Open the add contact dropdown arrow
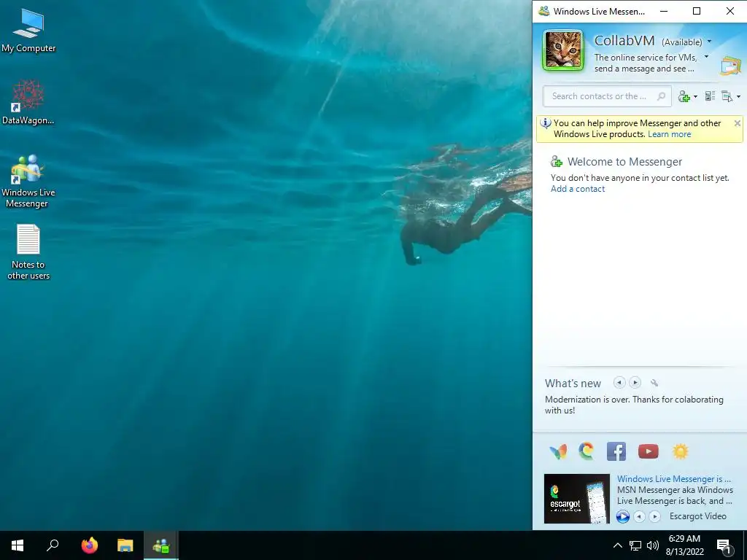The image size is (747, 560). pyautogui.click(x=695, y=97)
